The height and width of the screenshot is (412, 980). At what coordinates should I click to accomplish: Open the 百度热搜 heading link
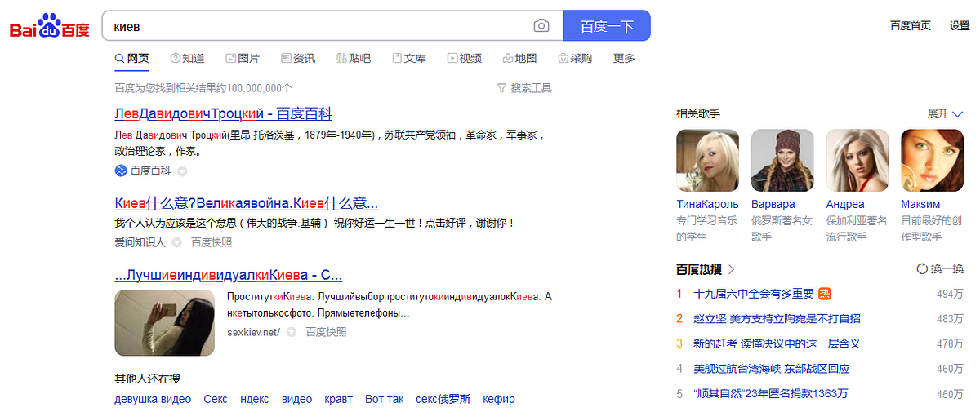click(x=706, y=268)
